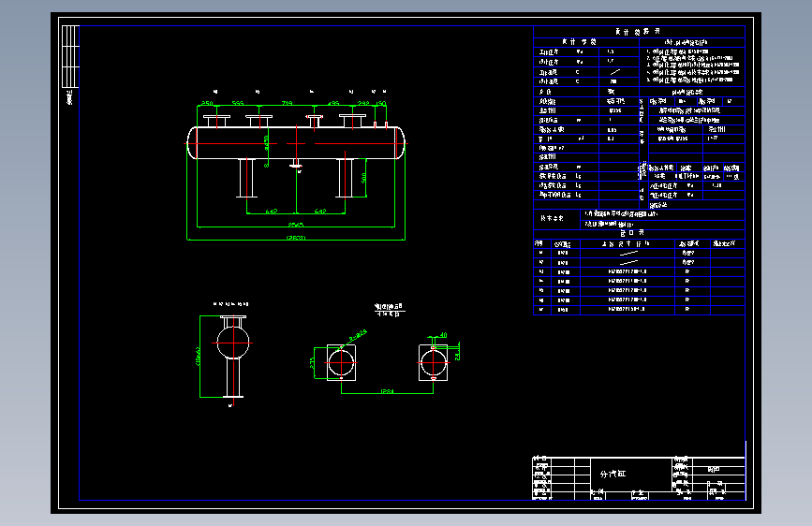This screenshot has height=526, width=812.
Task: Select the '150' top dimension value
Action: [x=380, y=103]
